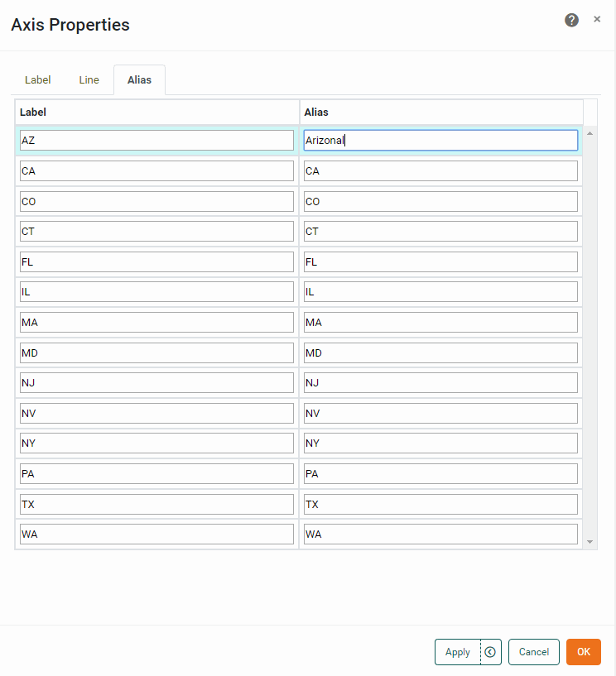Image resolution: width=616 pixels, height=676 pixels.
Task: Open help using the question mark icon
Action: click(571, 19)
